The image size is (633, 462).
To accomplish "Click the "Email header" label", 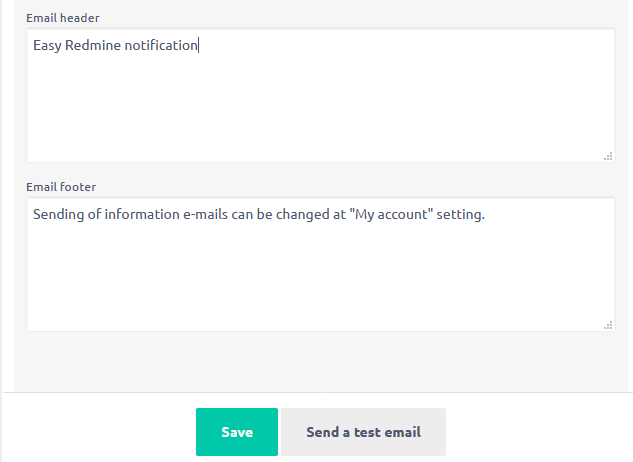I will [x=62, y=18].
